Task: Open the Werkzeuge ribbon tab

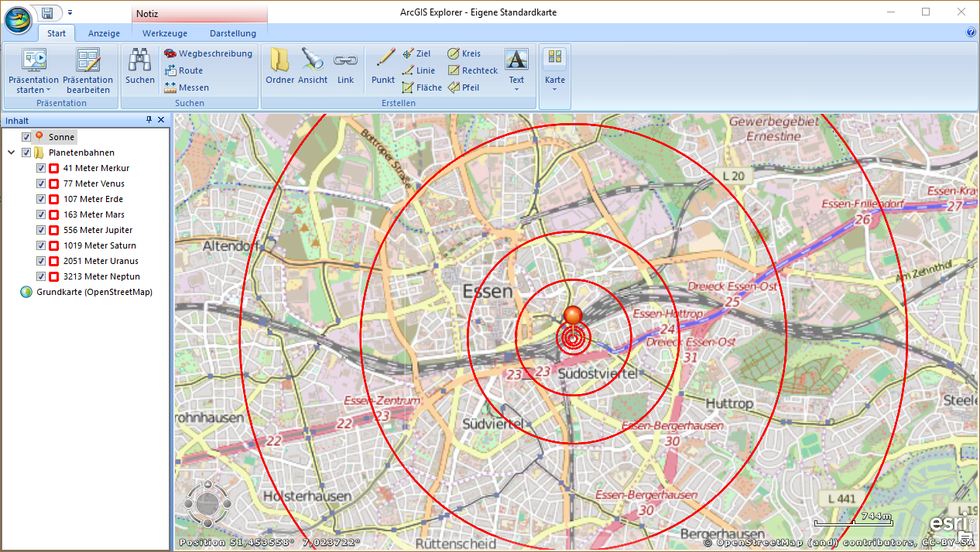Action: click(165, 33)
